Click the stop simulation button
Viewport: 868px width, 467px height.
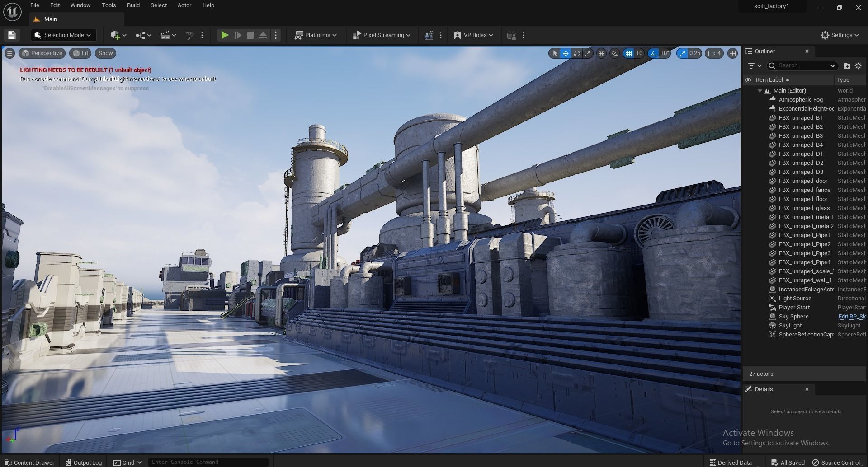tap(250, 35)
